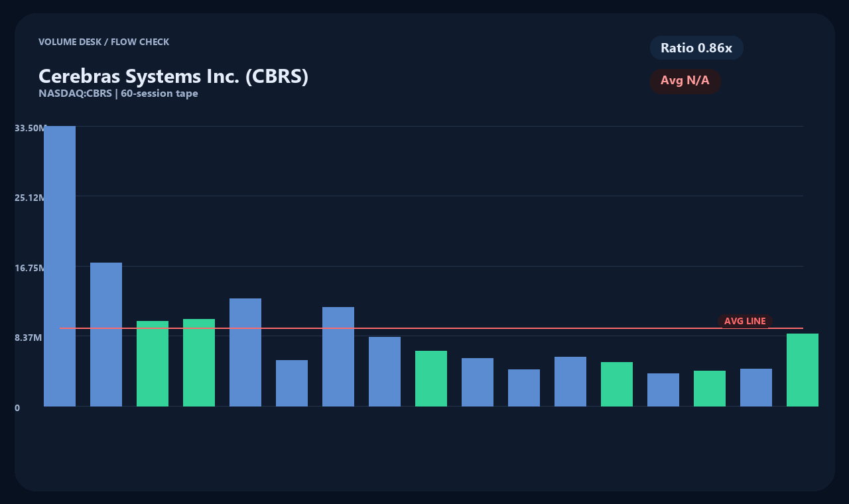Viewport: 849px width, 504px height.
Task: Click the 33.50M axis label
Action: 31,128
